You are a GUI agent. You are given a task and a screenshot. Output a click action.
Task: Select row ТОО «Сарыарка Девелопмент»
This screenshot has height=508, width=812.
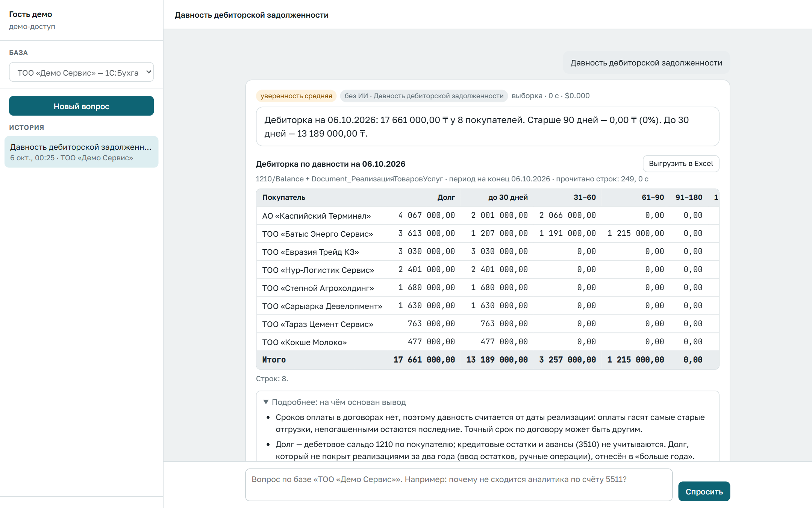(488, 306)
